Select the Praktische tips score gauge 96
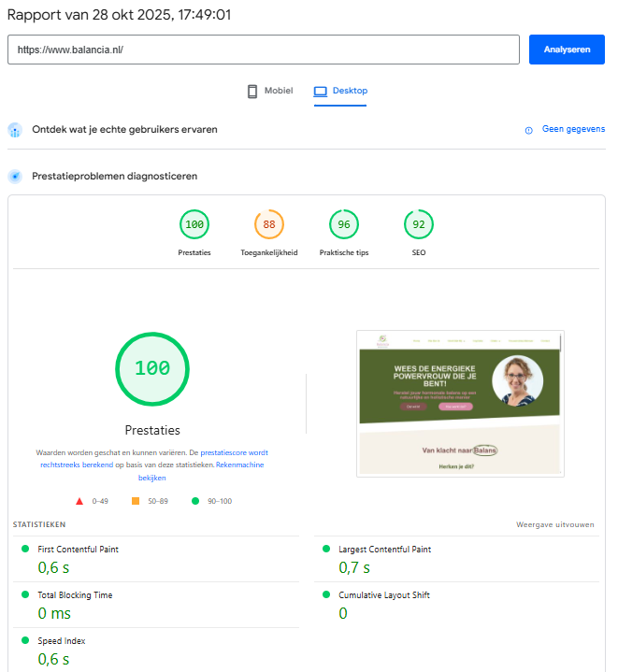The height and width of the screenshot is (672, 618). (x=344, y=225)
